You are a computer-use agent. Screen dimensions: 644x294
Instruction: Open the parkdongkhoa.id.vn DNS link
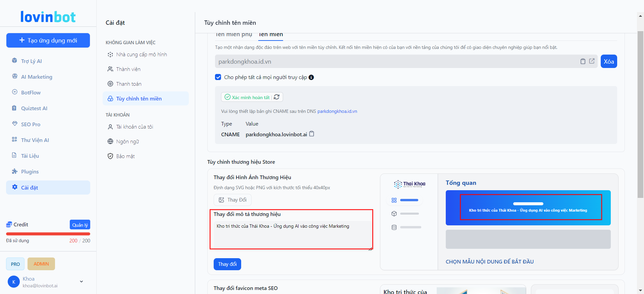pyautogui.click(x=337, y=111)
